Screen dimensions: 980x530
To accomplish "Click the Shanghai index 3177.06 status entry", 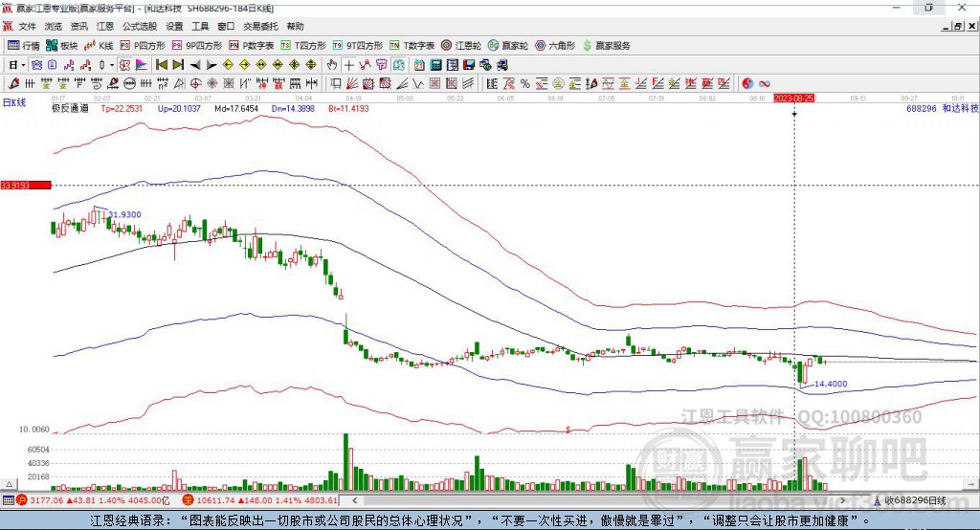I will tap(93, 500).
